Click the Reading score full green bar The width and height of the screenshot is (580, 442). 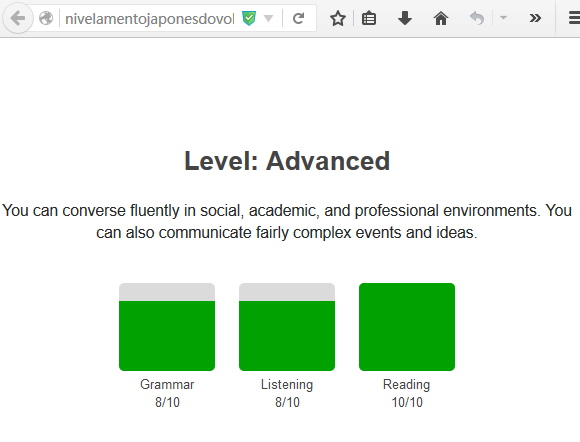click(407, 327)
